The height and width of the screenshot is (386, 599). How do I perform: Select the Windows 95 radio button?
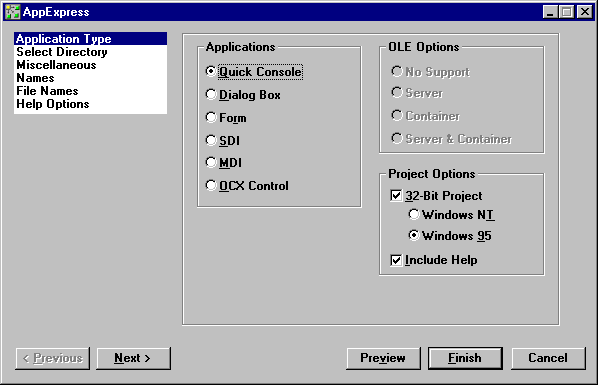(x=450, y=236)
